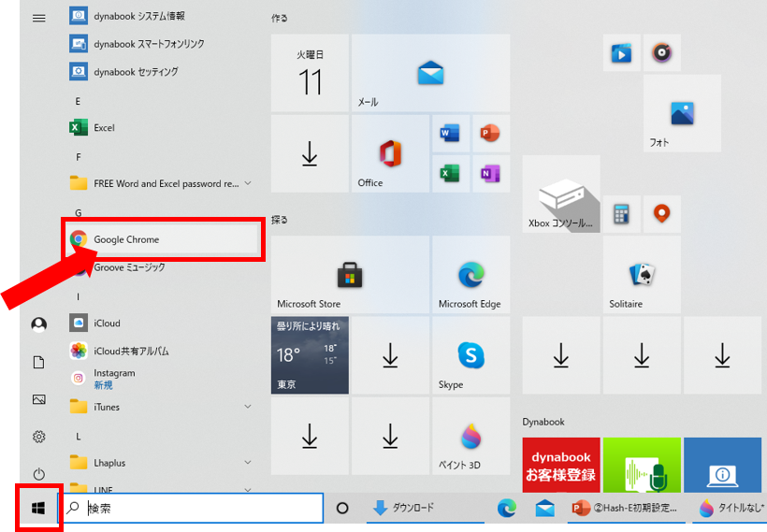Screen dimensions: 767x532
Task: Open the Microsoft Store tile
Action: 350,274
